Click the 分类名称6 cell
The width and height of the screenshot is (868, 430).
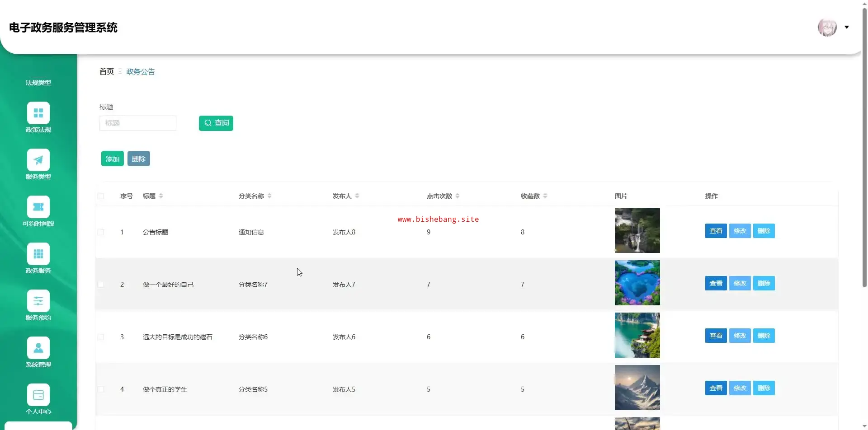click(253, 337)
